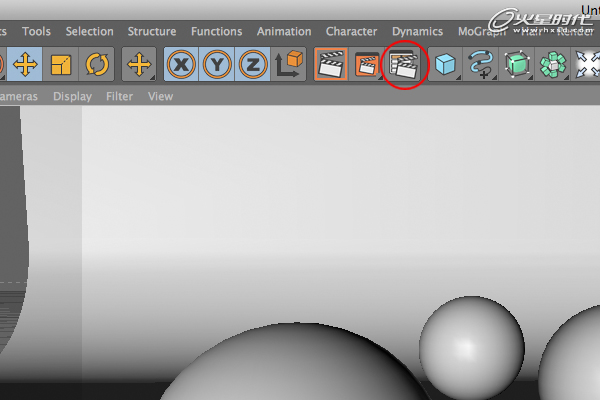
Task: Click the green array flower icon
Action: pos(552,66)
